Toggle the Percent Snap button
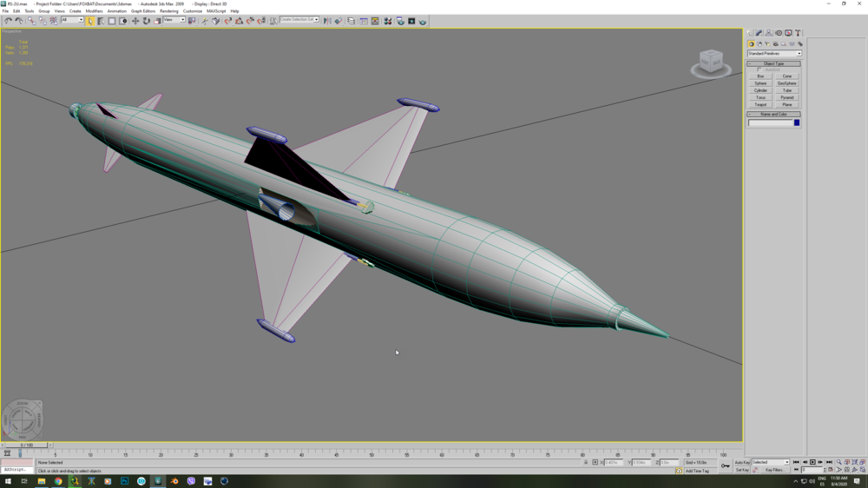 pos(250,21)
